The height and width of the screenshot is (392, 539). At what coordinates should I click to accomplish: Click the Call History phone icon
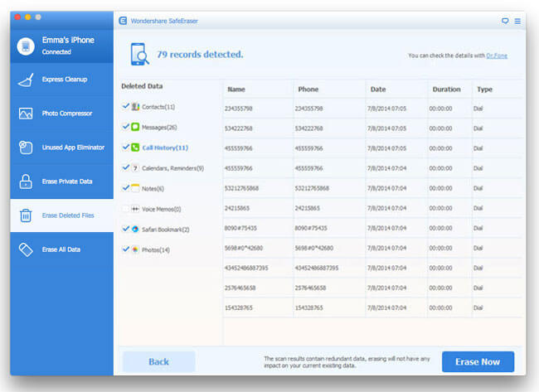pos(135,148)
